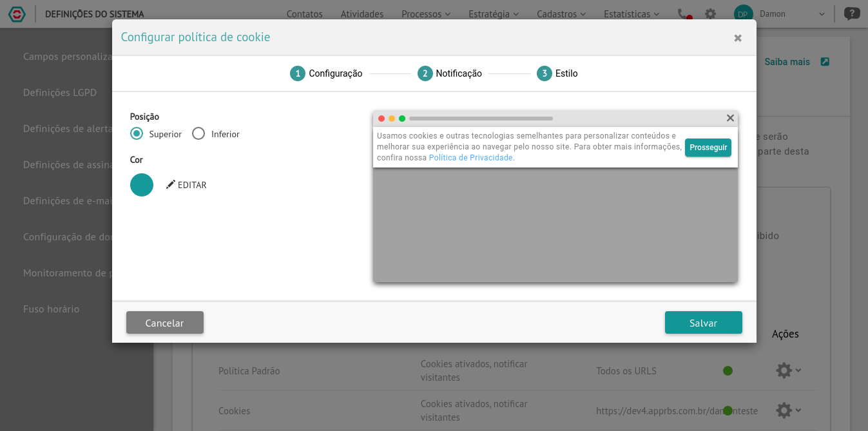
Task: Open gear actions for Política Padrão row
Action: pos(784,370)
